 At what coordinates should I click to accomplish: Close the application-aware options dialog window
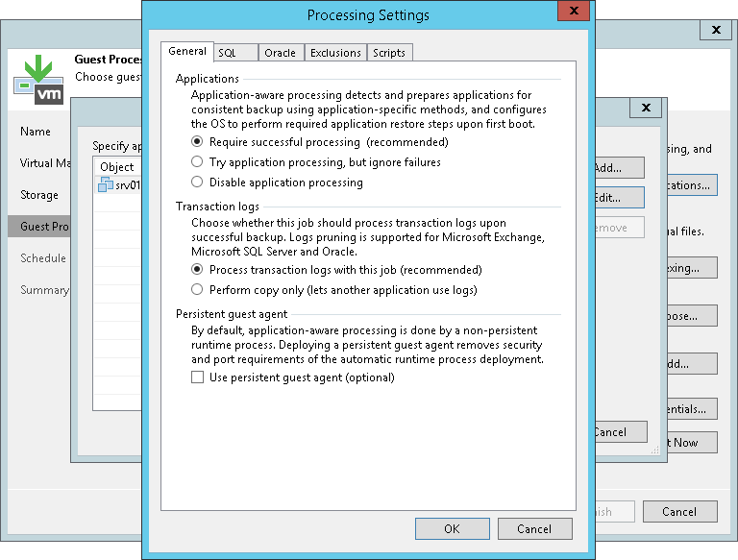point(646,108)
